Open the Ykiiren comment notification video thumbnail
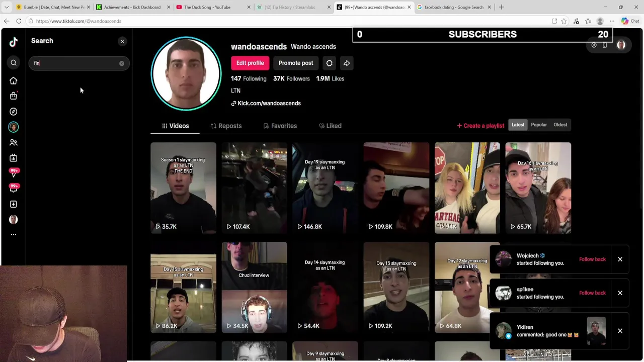 coord(596,331)
